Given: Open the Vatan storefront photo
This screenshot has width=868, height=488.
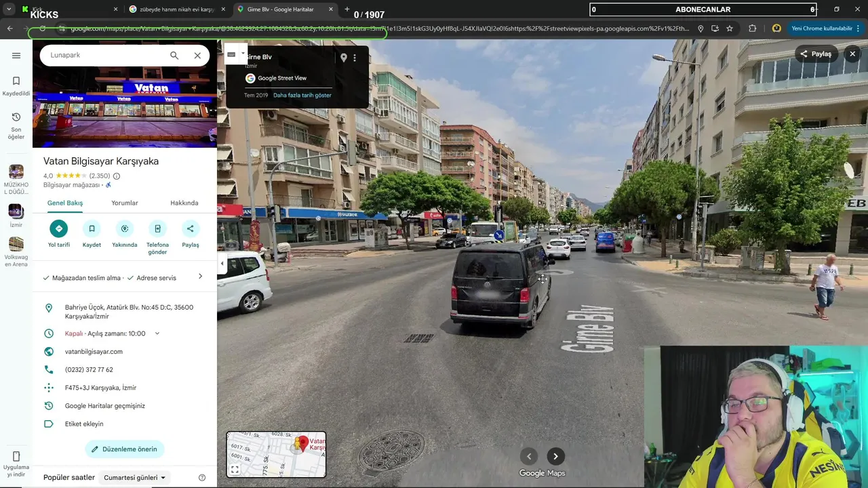Looking at the screenshot, I should (125, 107).
